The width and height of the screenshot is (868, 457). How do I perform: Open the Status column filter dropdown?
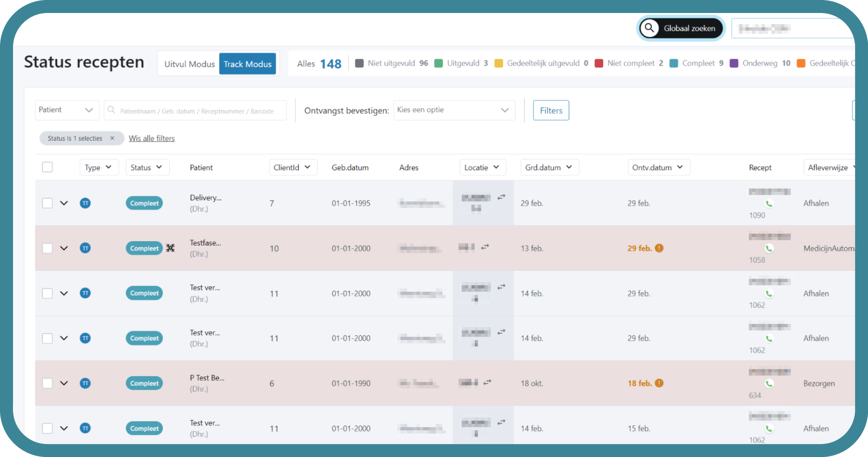point(147,167)
